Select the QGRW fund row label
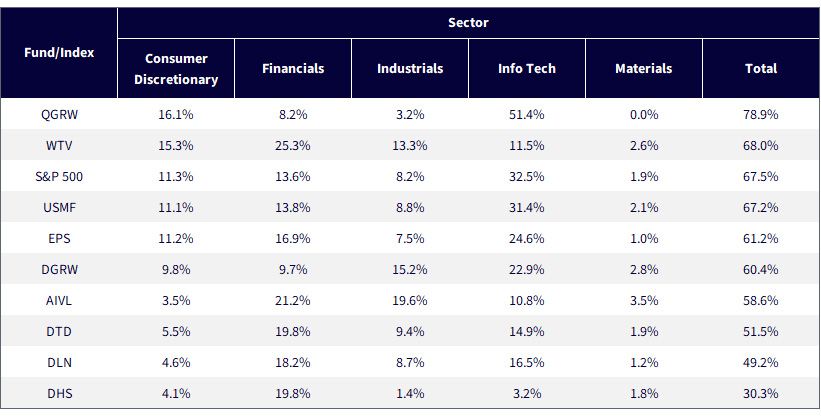 (59, 114)
